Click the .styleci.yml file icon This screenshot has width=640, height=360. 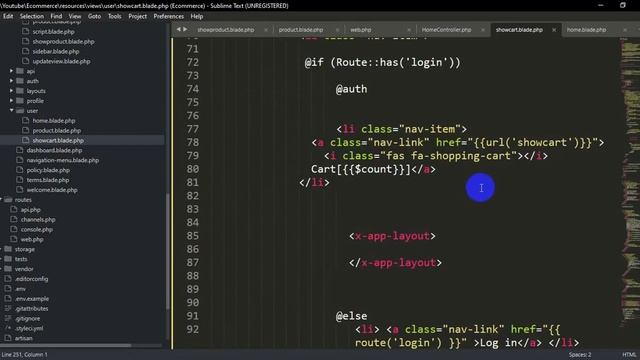(x=8, y=328)
